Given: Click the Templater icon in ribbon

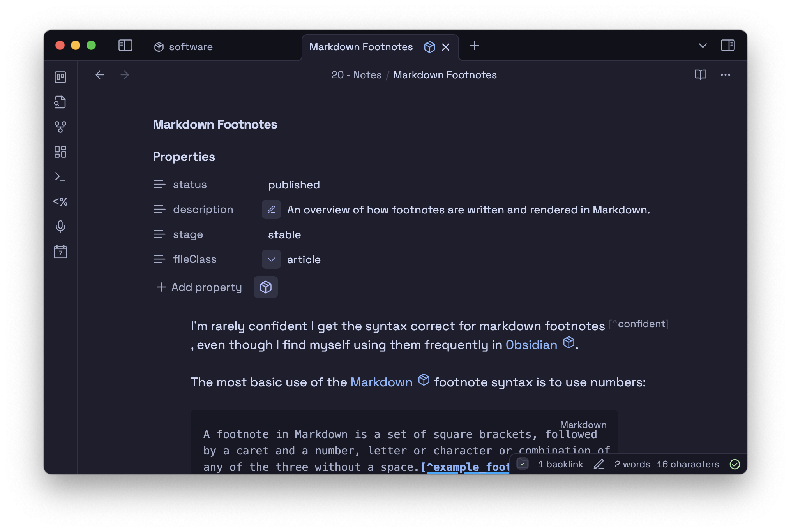Looking at the screenshot, I should [x=60, y=202].
